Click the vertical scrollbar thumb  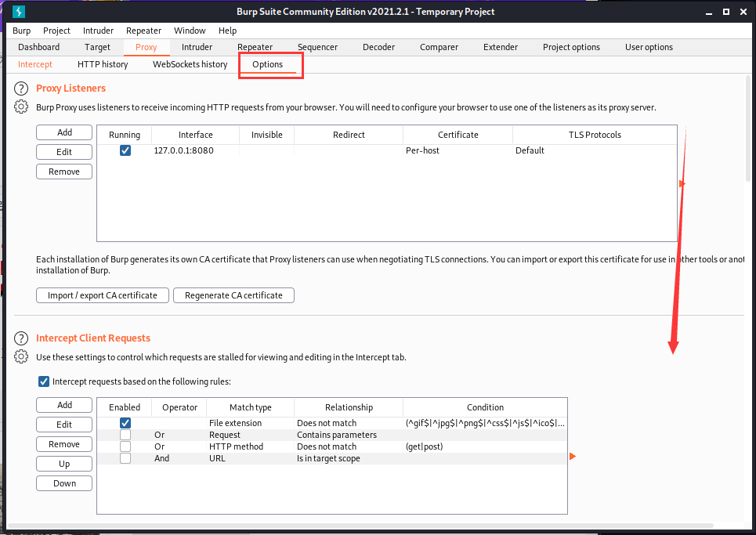point(748,128)
